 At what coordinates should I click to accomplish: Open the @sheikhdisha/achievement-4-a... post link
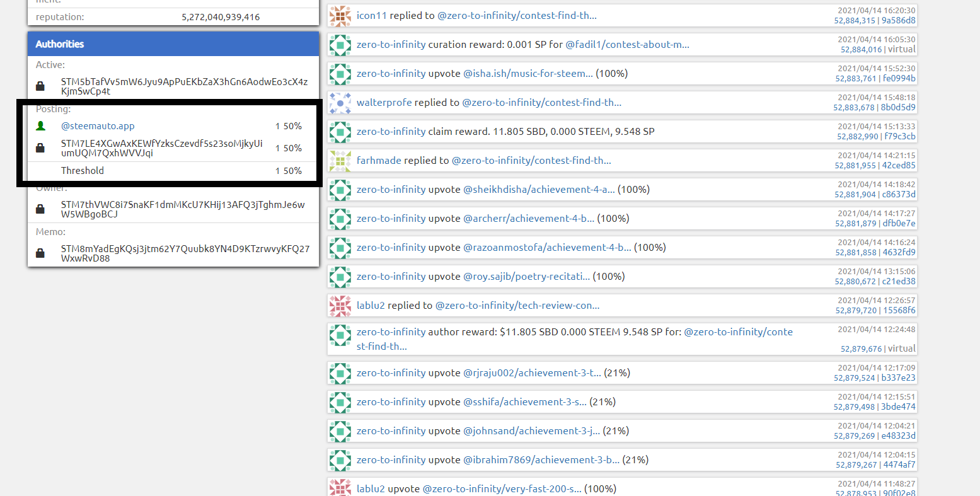(539, 190)
